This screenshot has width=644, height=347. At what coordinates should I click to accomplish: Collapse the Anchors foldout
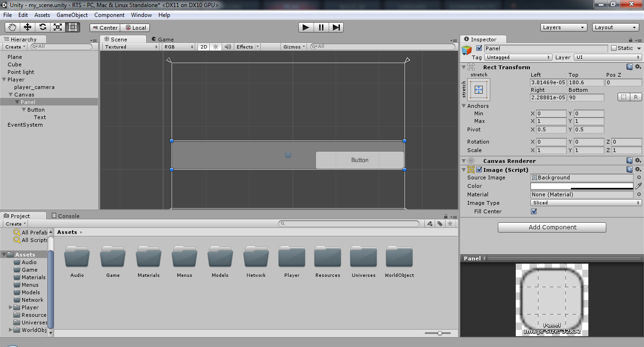coord(464,106)
